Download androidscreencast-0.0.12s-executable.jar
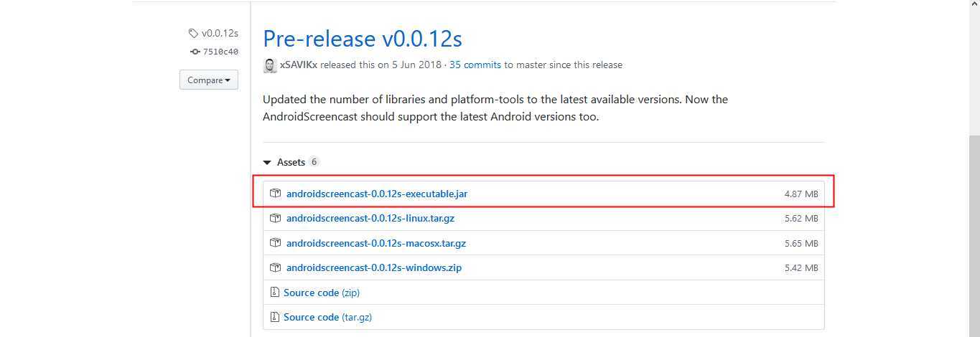 tap(377, 194)
